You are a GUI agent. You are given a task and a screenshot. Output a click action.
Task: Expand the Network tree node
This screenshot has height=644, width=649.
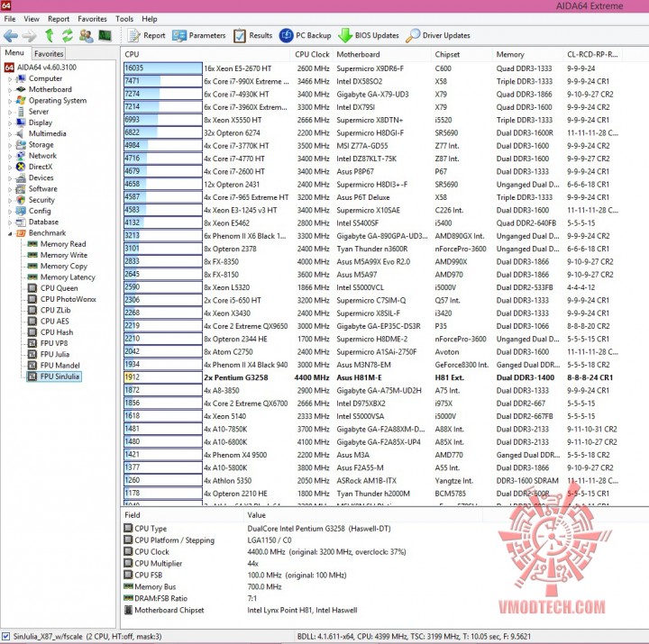pyautogui.click(x=10, y=156)
